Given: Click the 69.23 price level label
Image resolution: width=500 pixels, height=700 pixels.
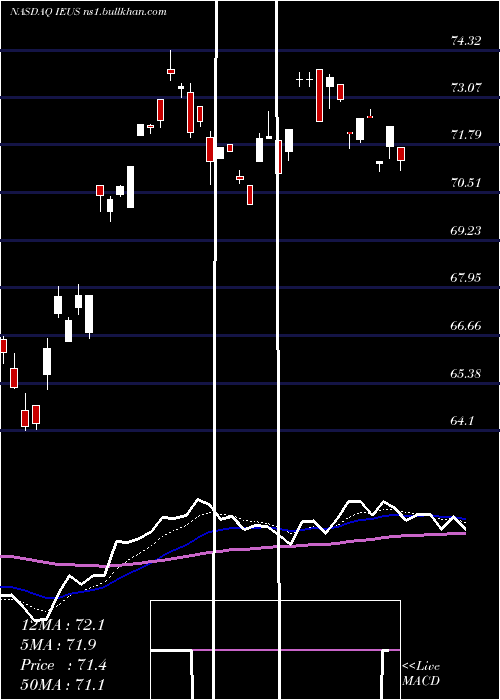Looking at the screenshot, I should click(466, 230).
